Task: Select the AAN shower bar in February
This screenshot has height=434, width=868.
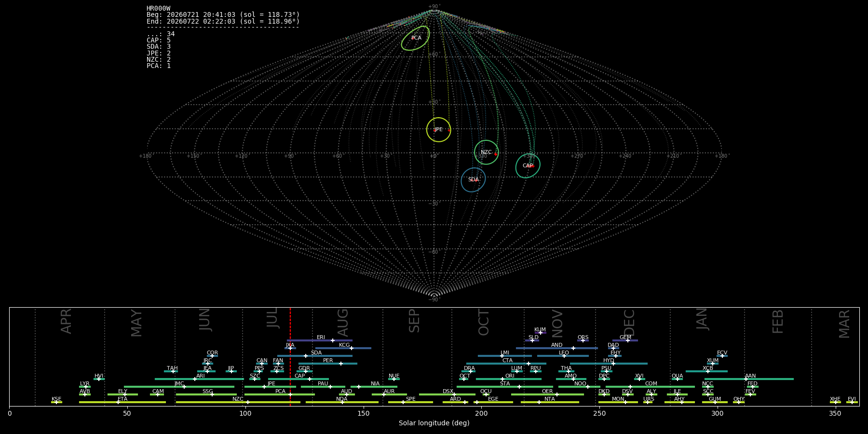Action: tap(748, 379)
